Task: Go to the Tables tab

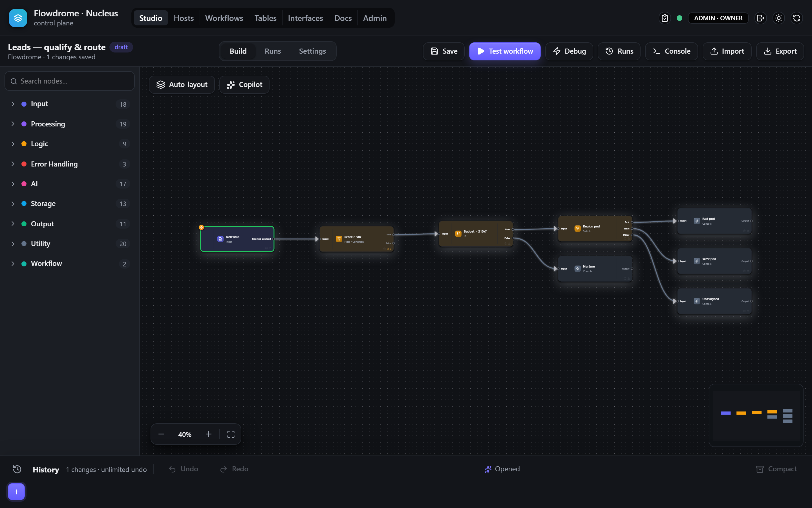Action: [x=265, y=18]
